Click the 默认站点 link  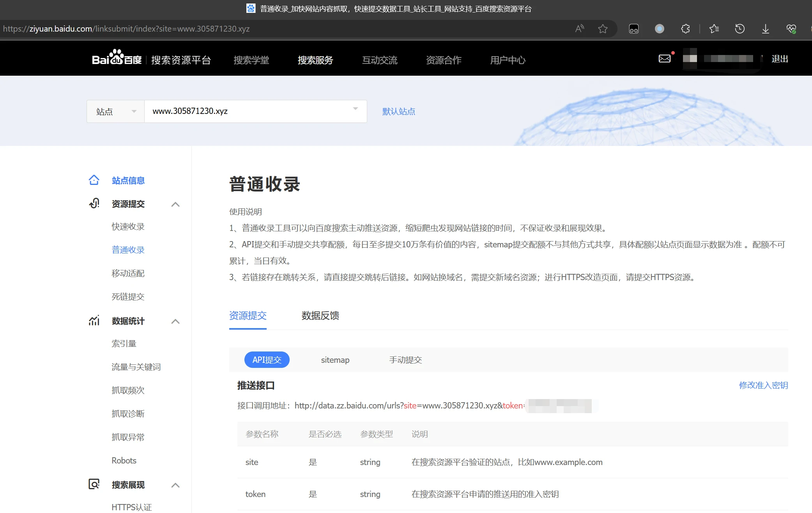coord(399,112)
